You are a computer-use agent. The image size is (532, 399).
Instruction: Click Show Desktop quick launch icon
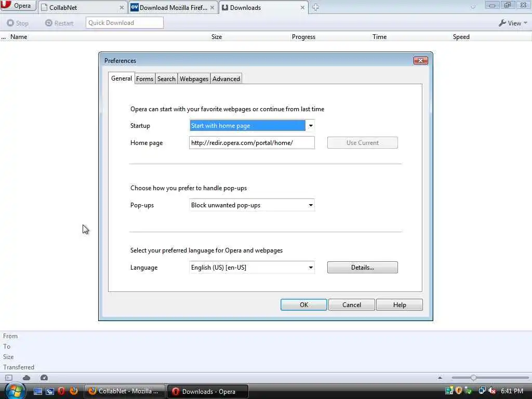[38, 391]
